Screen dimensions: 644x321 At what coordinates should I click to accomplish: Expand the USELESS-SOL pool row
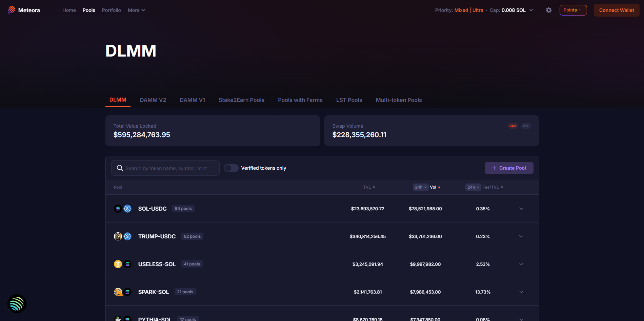point(521,264)
